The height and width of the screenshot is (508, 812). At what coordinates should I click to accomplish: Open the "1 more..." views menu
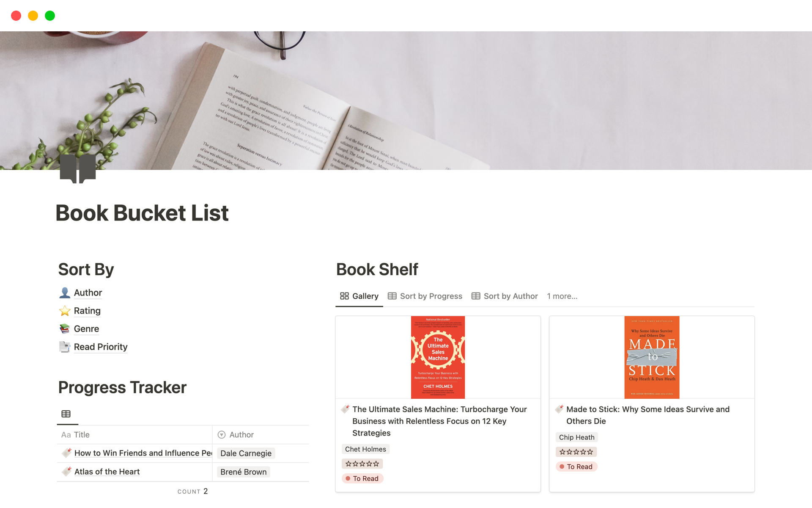click(x=562, y=296)
